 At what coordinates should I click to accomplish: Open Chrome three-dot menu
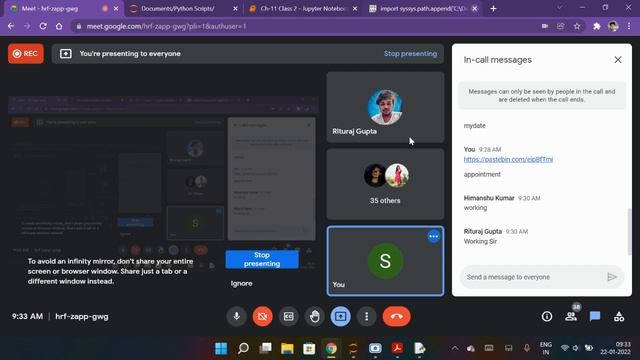[x=629, y=26]
